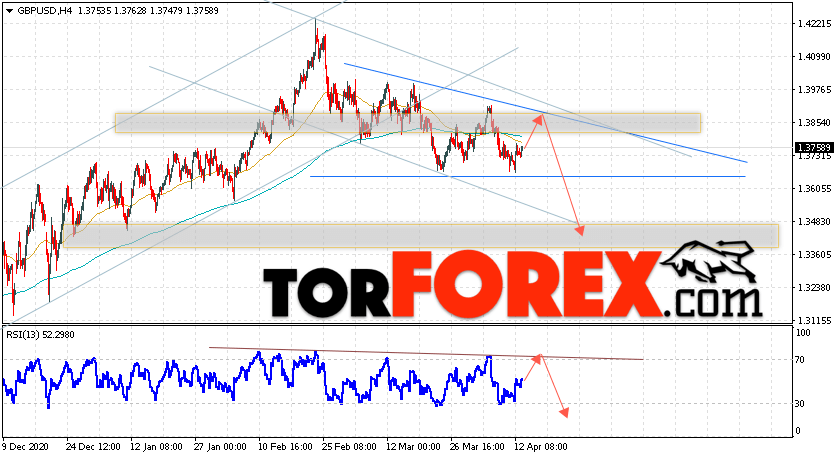Screen dimensions: 838x458
Task: Click the GBPUSD,H4 symbol label
Action: [45, 11]
